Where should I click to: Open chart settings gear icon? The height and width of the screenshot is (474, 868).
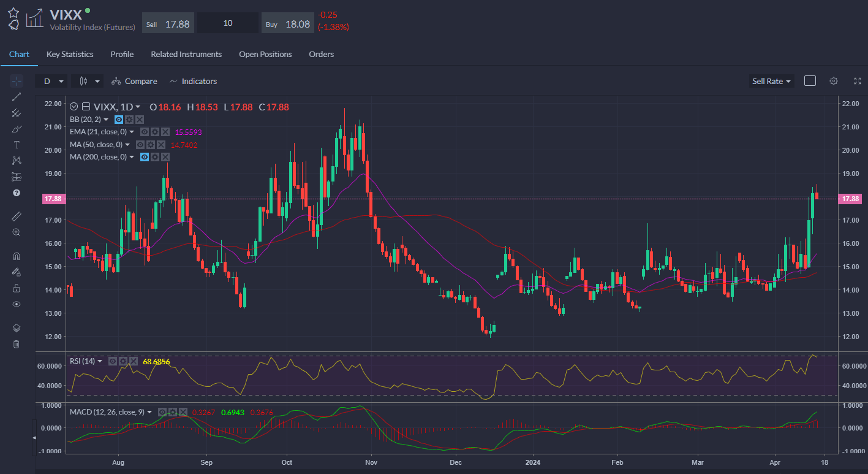(x=833, y=81)
